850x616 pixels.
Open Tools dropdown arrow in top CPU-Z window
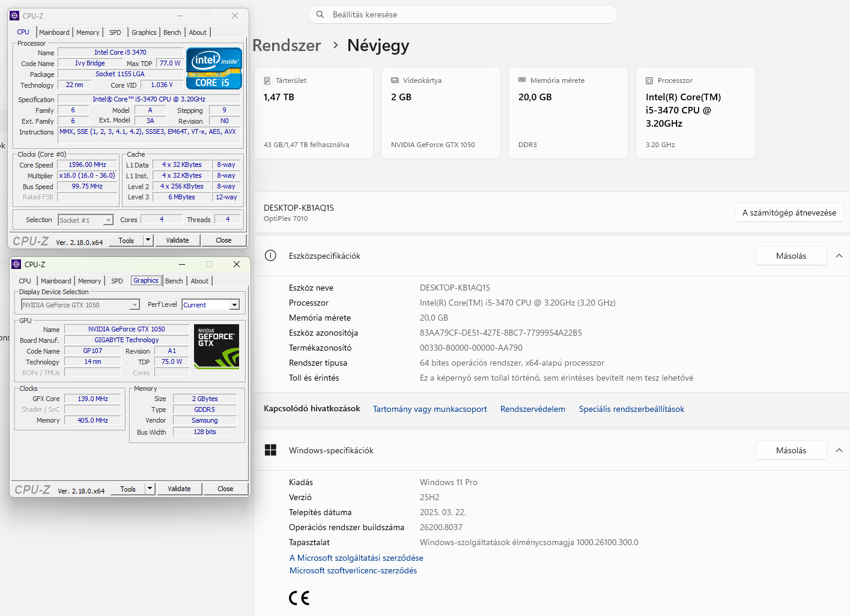pyautogui.click(x=148, y=240)
